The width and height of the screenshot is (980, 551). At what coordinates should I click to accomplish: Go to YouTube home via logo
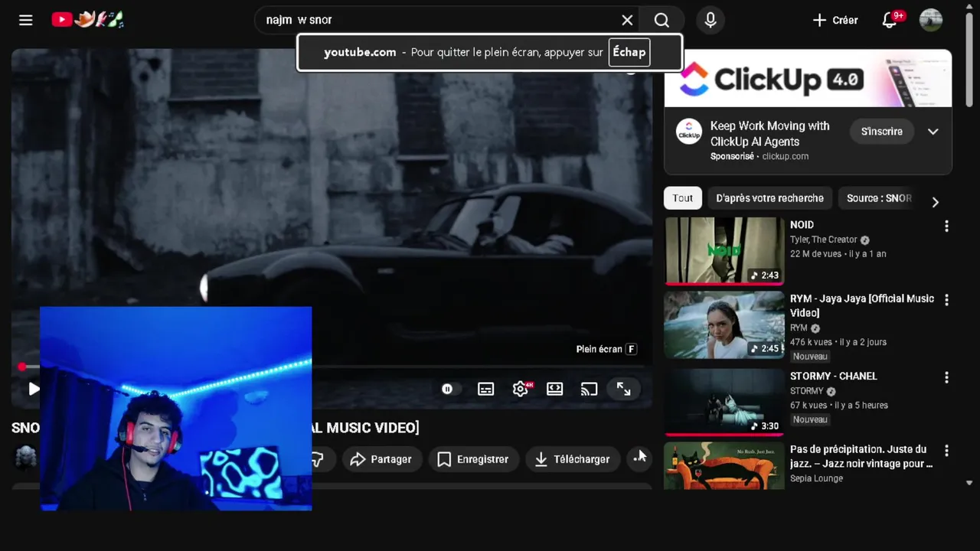pos(87,20)
